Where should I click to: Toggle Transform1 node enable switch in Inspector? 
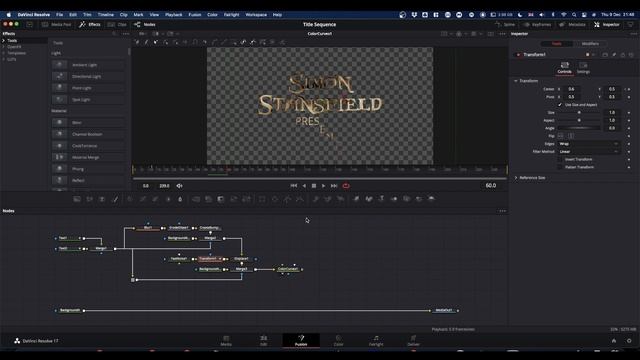pos(518,54)
